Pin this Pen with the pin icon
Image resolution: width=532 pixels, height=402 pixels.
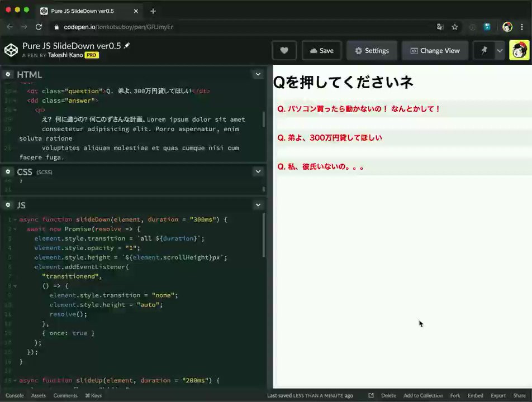point(484,50)
